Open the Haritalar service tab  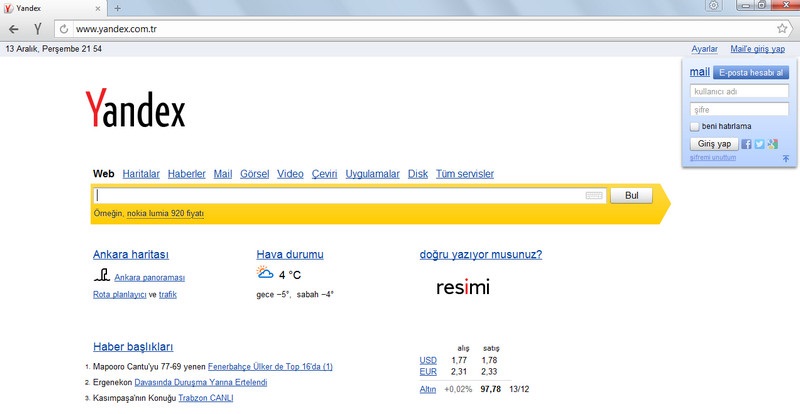click(x=141, y=174)
